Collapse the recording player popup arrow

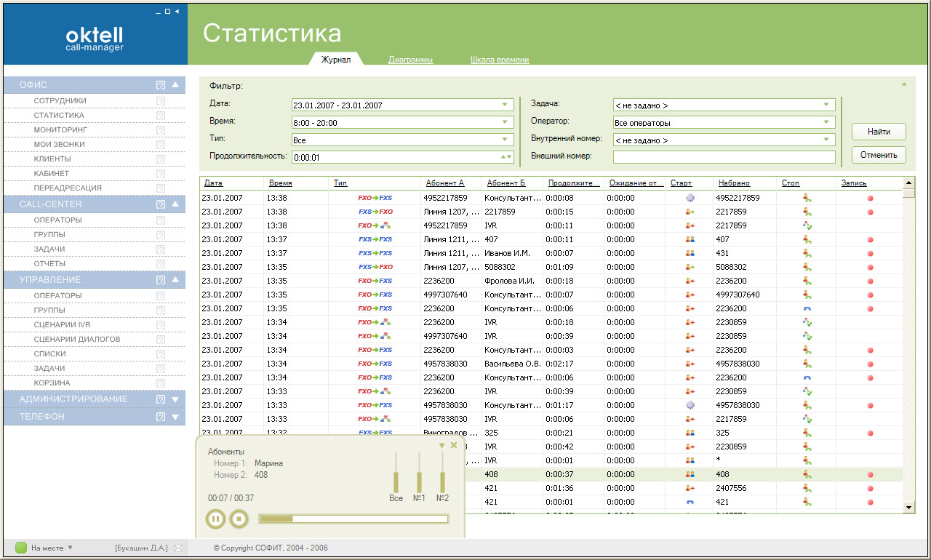(441, 446)
